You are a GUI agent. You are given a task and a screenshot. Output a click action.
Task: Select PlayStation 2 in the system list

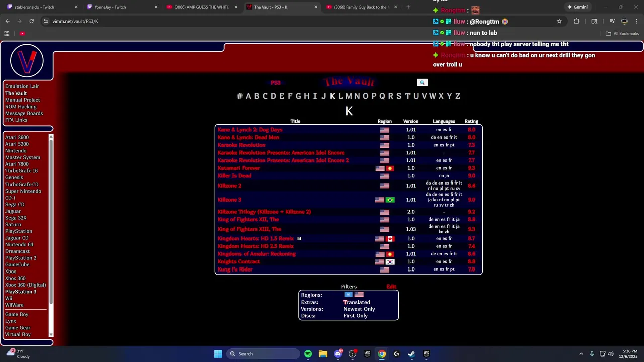point(21,258)
